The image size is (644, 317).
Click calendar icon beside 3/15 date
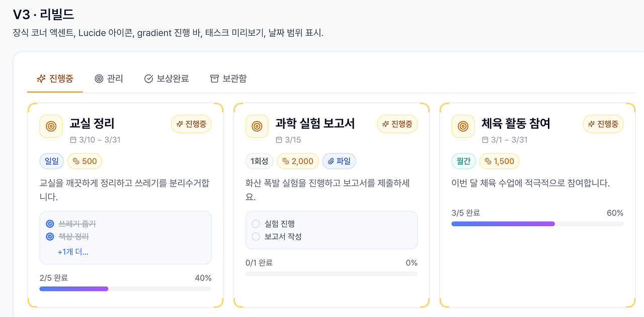click(279, 140)
